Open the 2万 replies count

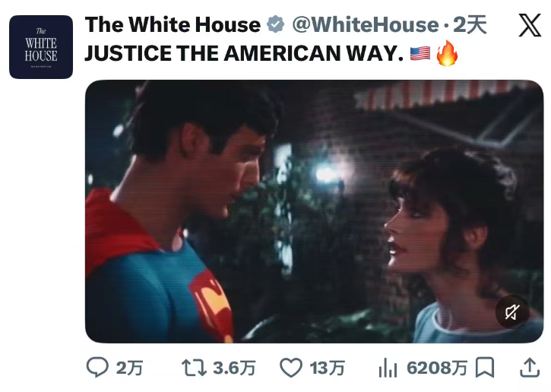pos(129,368)
